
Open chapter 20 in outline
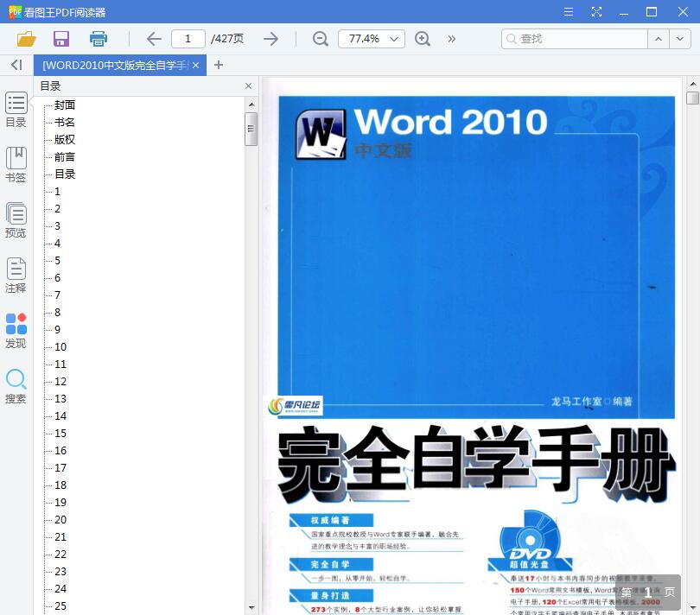[x=60, y=520]
